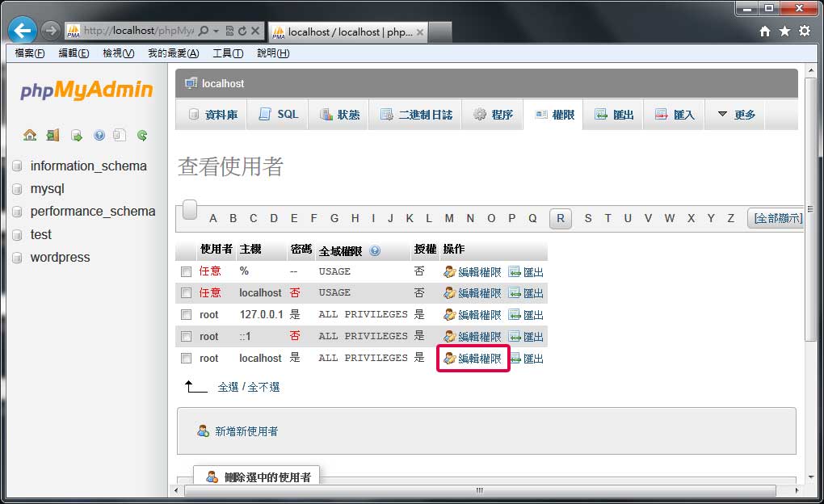Screen dimensions: 824x504
Task: Tick the checkbox for root 127.0.0.1 row
Action: pyautogui.click(x=187, y=315)
